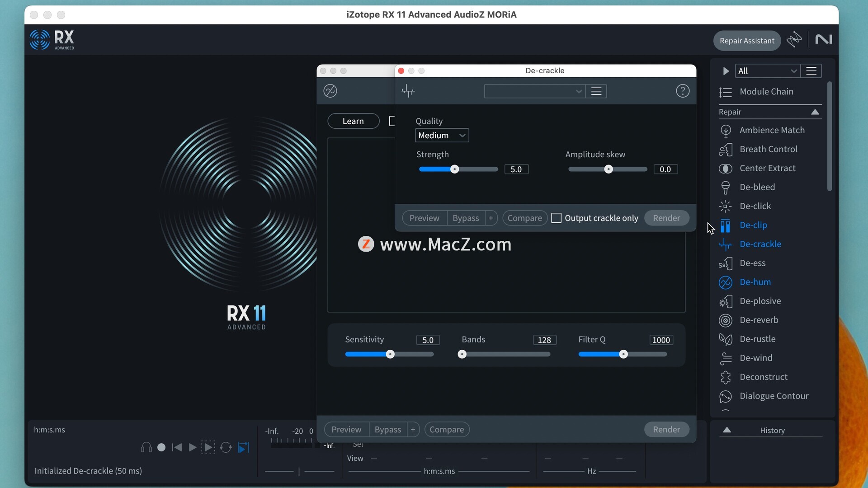Viewport: 868px width, 488px height.
Task: Click the Amplitude skew slider handle
Action: [x=609, y=169]
